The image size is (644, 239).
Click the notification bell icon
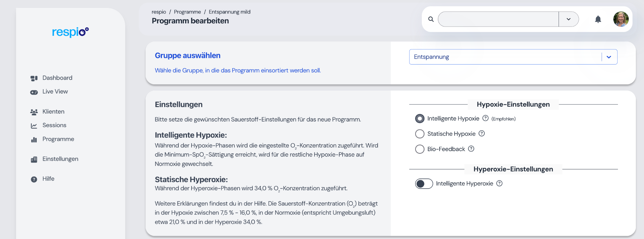point(598,19)
